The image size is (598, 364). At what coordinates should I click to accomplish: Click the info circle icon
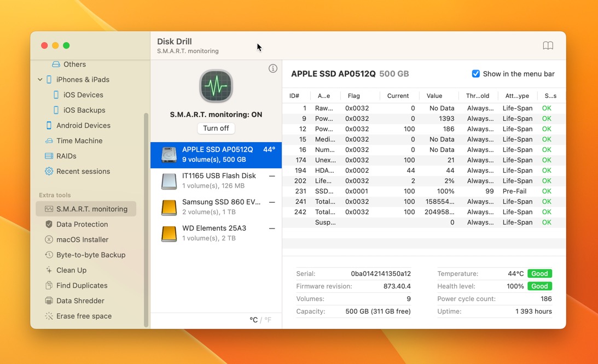[x=272, y=69]
